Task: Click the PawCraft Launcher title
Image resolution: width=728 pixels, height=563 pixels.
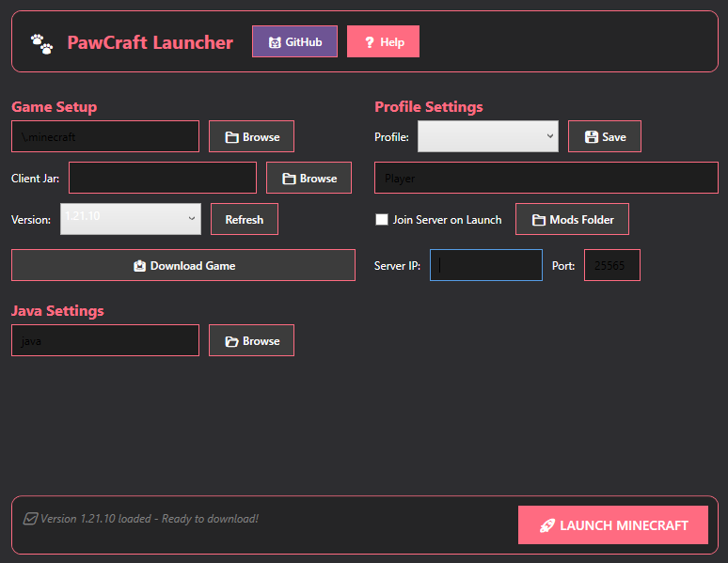Action: [x=150, y=42]
